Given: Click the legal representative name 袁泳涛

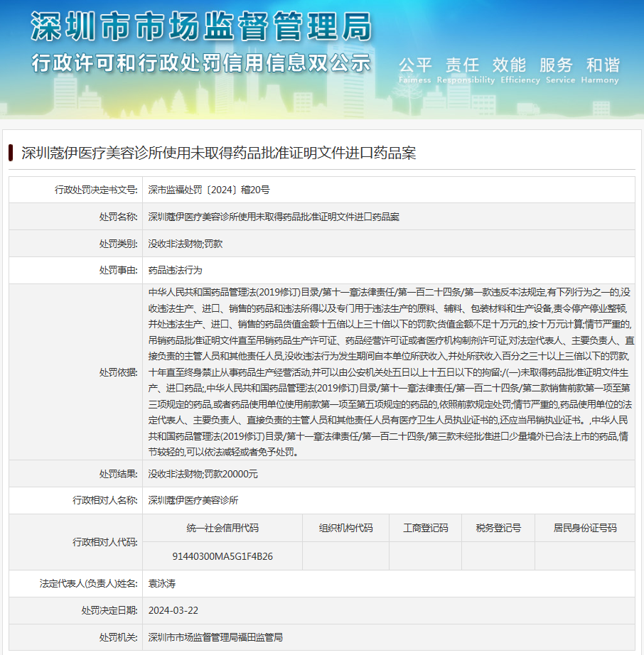Looking at the screenshot, I should coord(161,583).
